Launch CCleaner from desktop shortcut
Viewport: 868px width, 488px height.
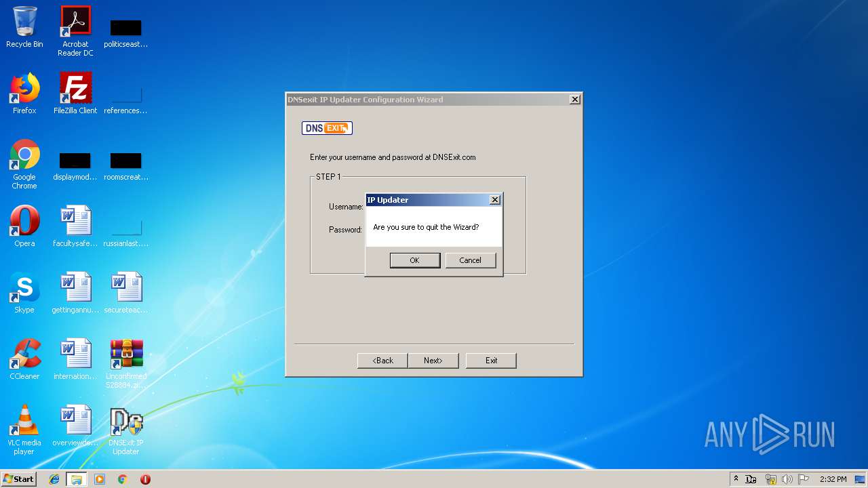(24, 359)
